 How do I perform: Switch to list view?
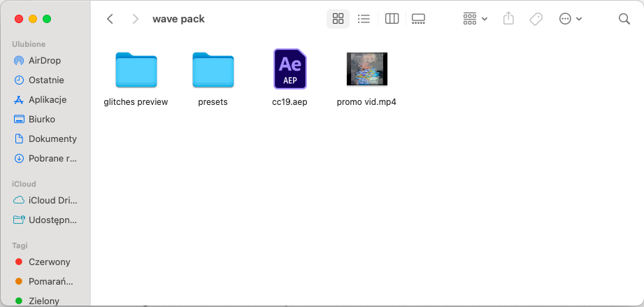pyautogui.click(x=364, y=19)
